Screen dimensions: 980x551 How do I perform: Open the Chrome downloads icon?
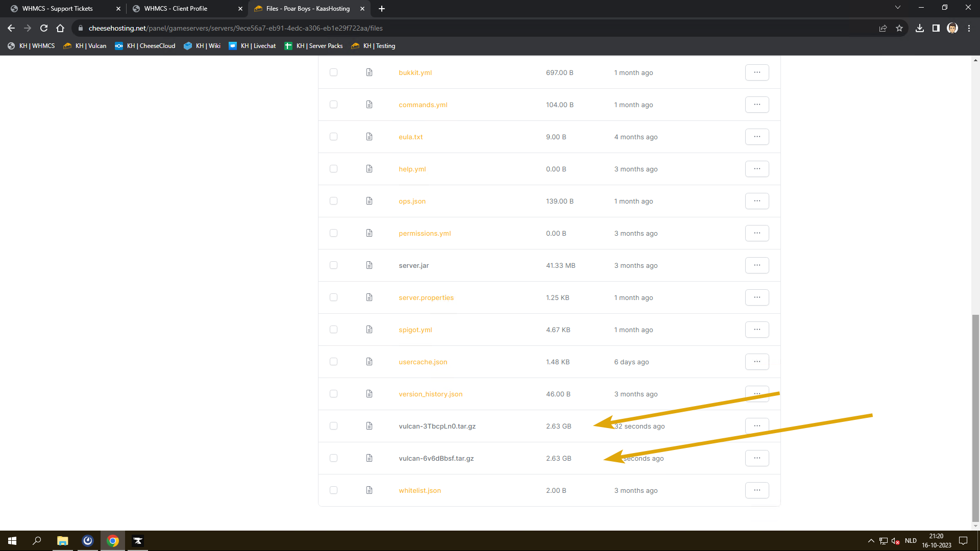tap(920, 28)
